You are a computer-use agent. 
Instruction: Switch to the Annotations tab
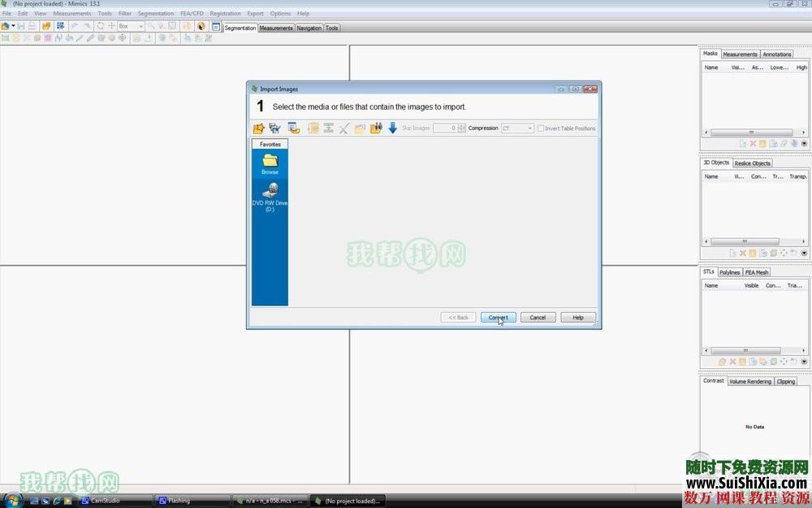777,54
